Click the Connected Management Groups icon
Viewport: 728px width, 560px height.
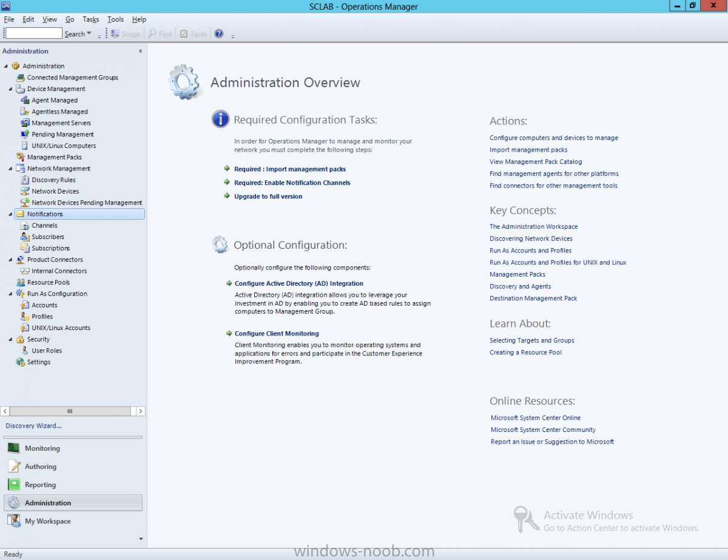tap(20, 78)
